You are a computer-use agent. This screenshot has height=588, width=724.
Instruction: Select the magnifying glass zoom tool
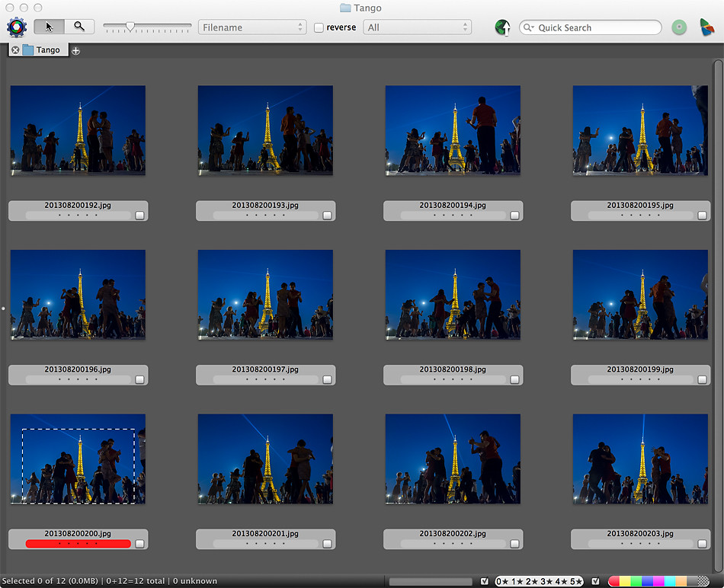pos(79,27)
